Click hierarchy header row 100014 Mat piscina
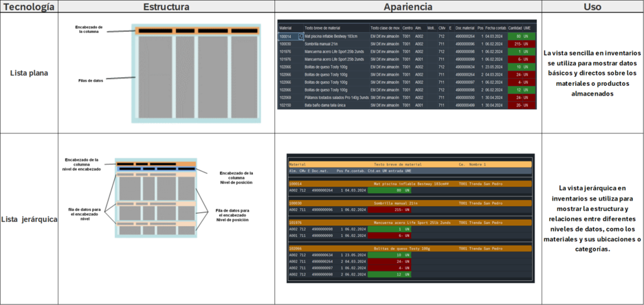Image resolution: width=644 pixels, height=305 pixels. pyautogui.click(x=409, y=183)
